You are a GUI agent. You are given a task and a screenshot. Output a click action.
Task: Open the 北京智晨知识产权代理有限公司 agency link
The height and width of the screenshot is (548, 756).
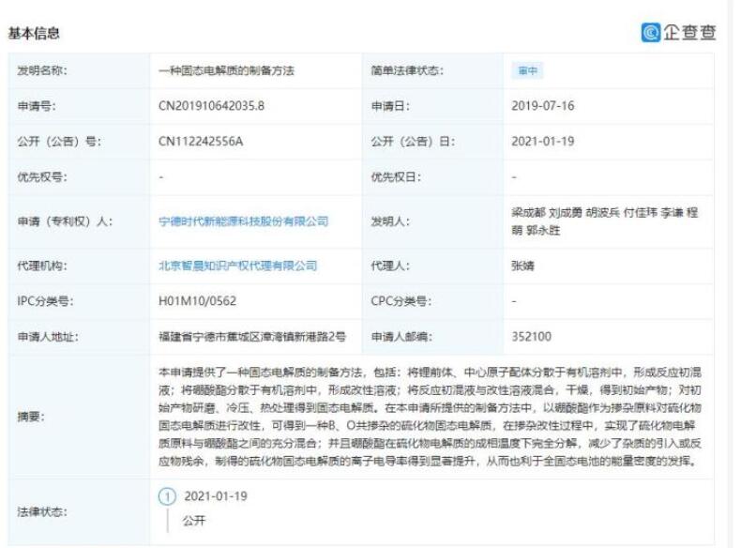(x=237, y=266)
